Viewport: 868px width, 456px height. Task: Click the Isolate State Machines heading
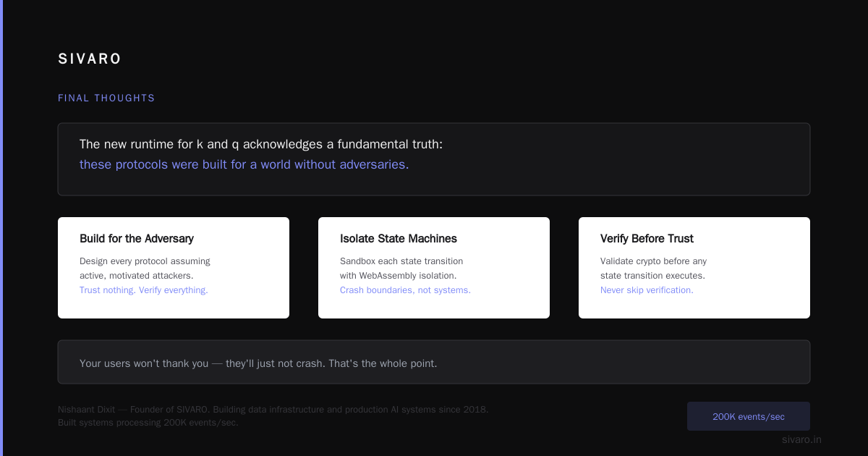399,238
